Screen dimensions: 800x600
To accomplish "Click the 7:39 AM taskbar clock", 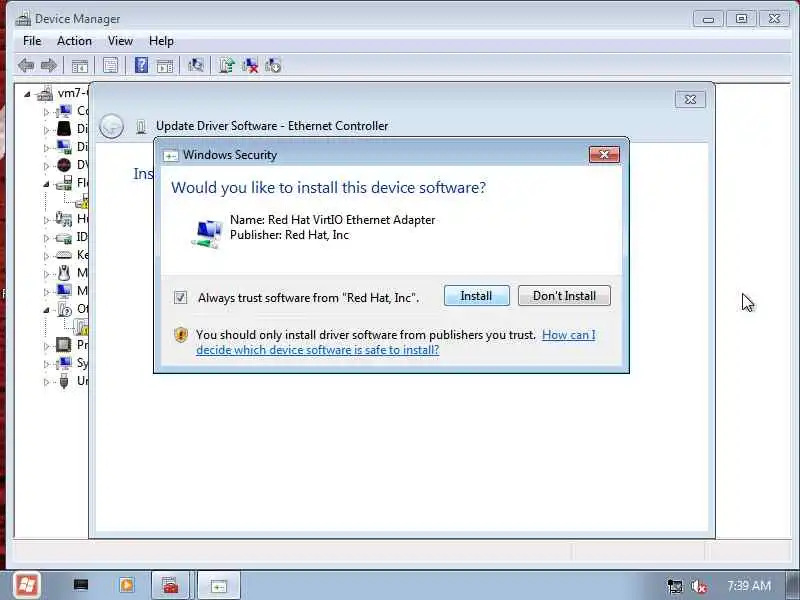I will coord(749,586).
